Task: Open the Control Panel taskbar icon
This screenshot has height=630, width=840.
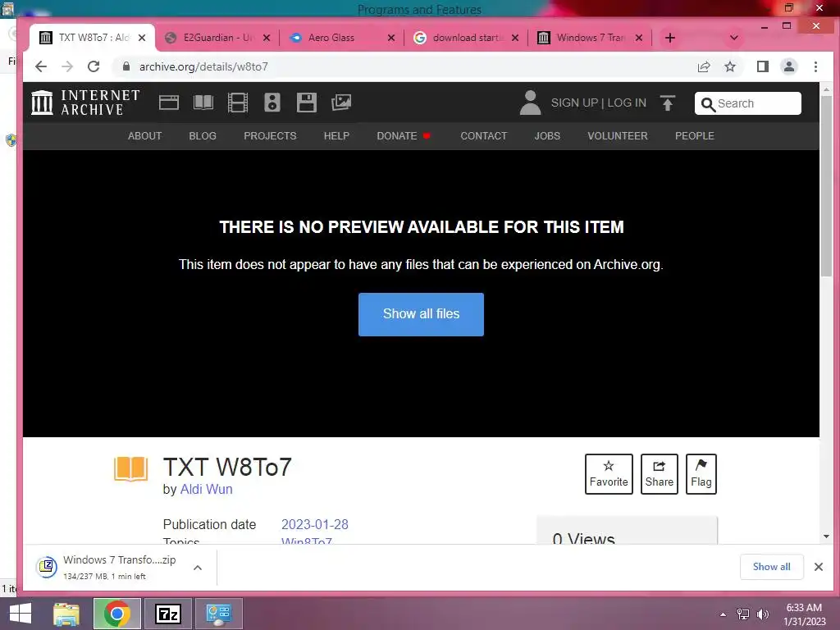Action: click(x=218, y=614)
